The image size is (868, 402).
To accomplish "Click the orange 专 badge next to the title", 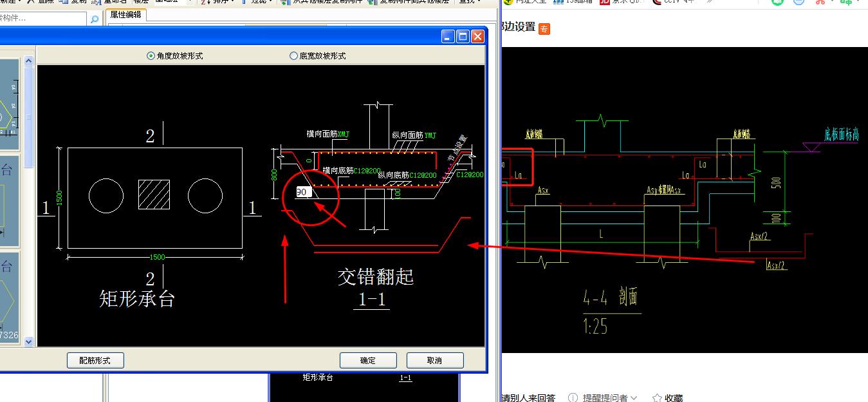I will [544, 29].
